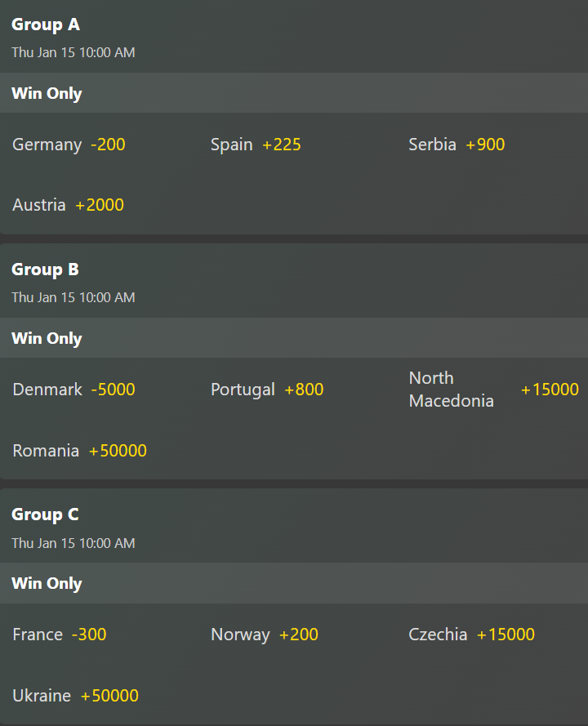Choose Romania +50000 odds
Screen dimensions: 588x726
pyautogui.click(x=79, y=451)
